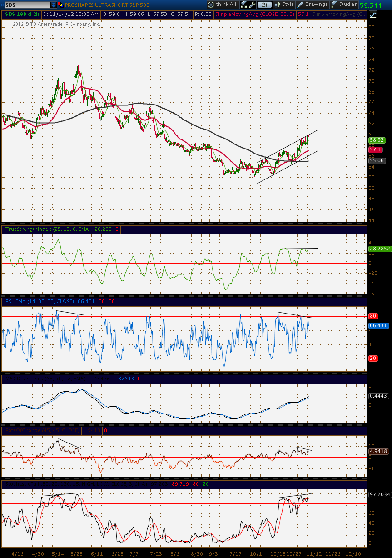Click the 58.92 green price bubble

tap(377, 140)
